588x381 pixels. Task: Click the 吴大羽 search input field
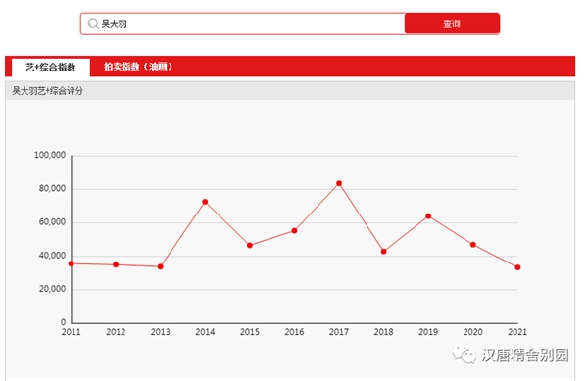click(x=243, y=24)
